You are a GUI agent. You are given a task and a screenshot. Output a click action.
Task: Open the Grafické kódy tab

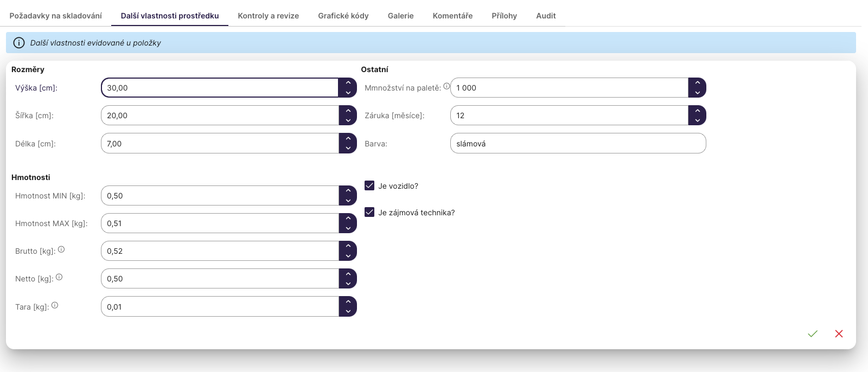click(343, 16)
